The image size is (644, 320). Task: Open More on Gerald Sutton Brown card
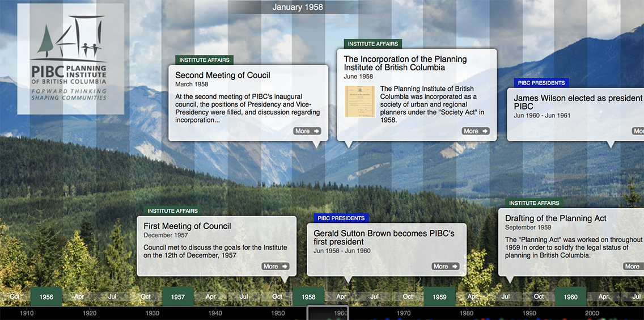click(x=445, y=266)
